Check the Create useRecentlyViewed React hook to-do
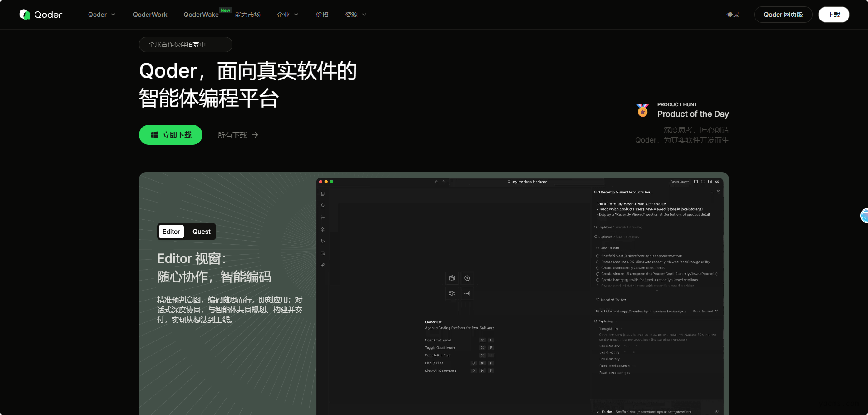 pos(597,268)
